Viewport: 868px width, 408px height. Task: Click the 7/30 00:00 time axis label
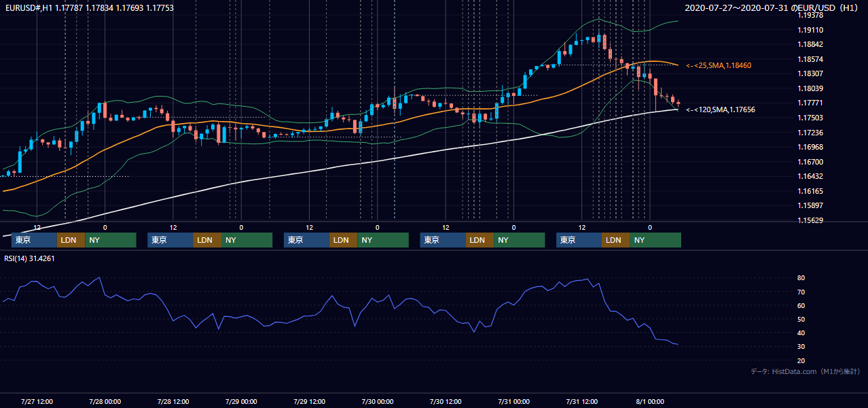[378, 401]
